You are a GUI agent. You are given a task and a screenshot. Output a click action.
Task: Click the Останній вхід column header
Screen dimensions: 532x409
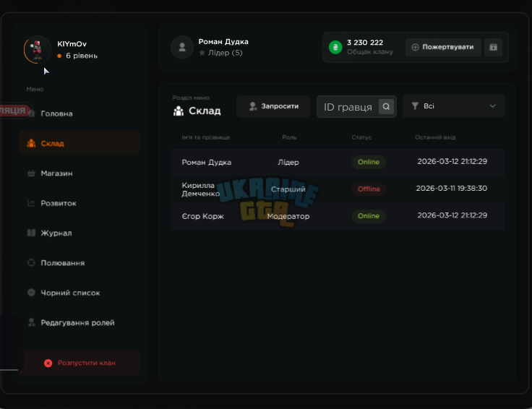(x=435, y=137)
